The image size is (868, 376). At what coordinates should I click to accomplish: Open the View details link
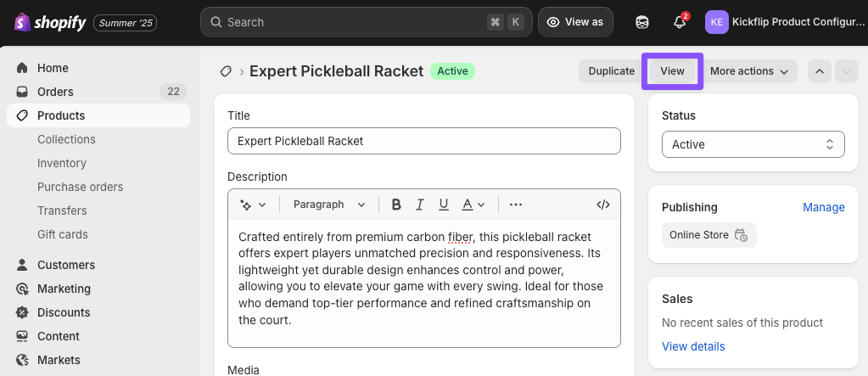pyautogui.click(x=693, y=346)
